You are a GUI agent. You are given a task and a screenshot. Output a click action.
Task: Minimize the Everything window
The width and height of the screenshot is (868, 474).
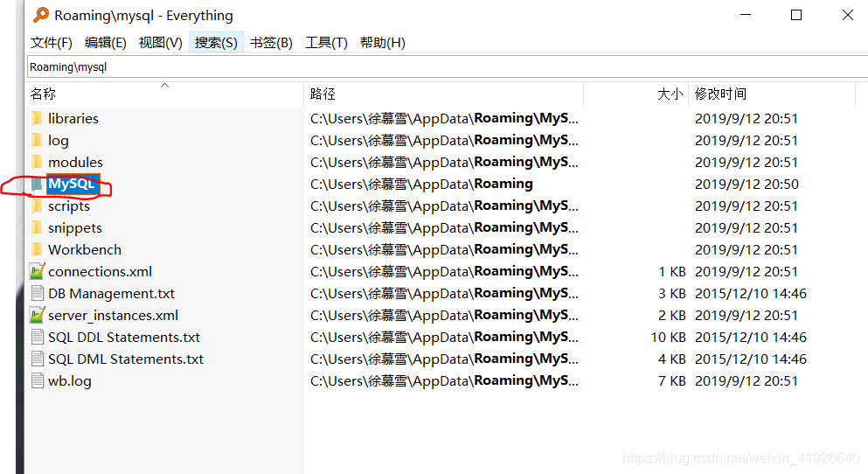click(746, 15)
